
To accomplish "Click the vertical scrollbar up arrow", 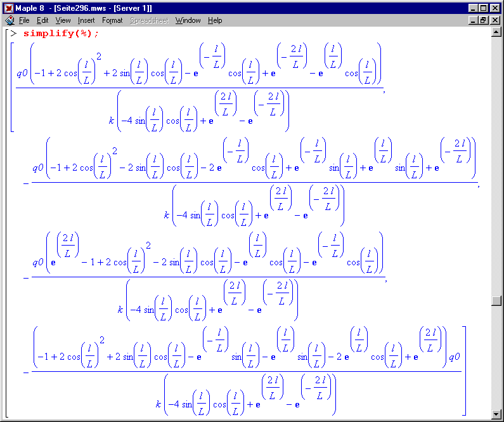I will tap(496, 32).
